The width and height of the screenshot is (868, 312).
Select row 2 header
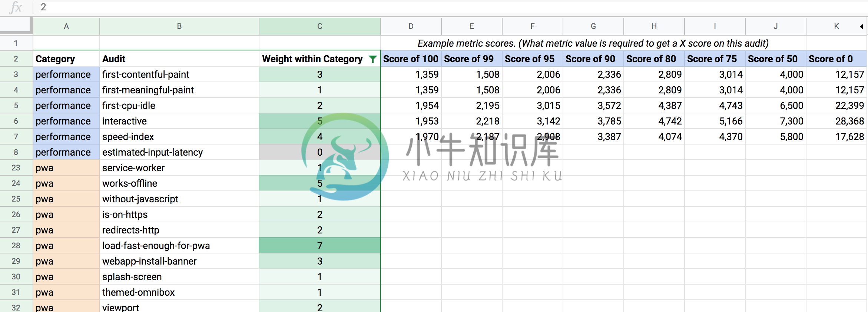[x=16, y=59]
